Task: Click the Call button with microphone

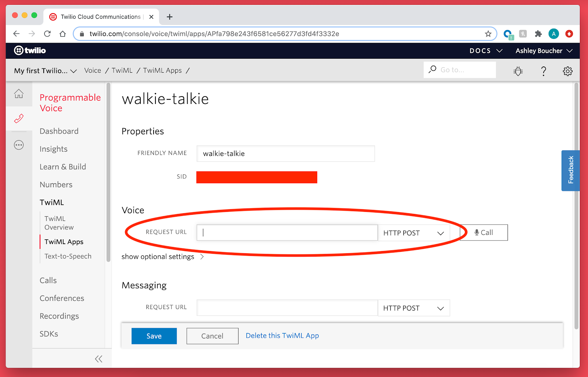Action: 484,232
